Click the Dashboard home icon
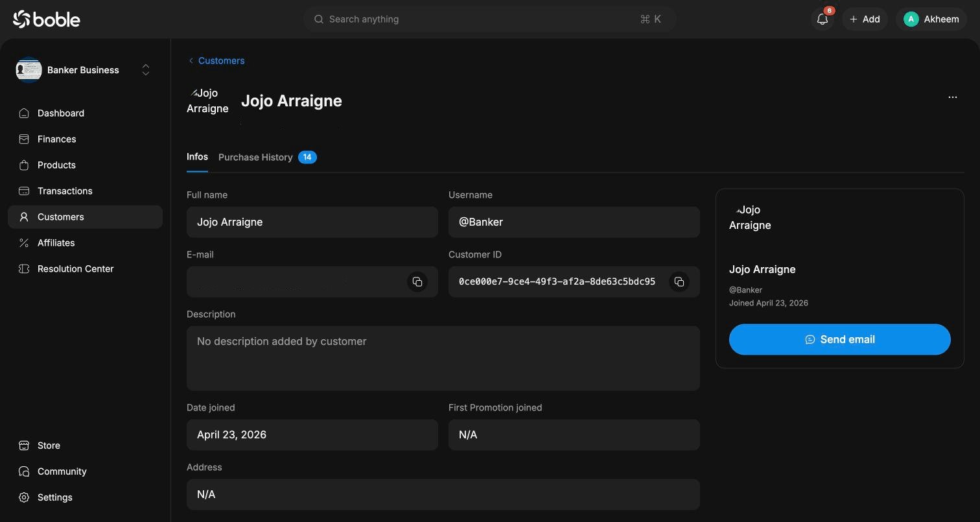 [24, 113]
